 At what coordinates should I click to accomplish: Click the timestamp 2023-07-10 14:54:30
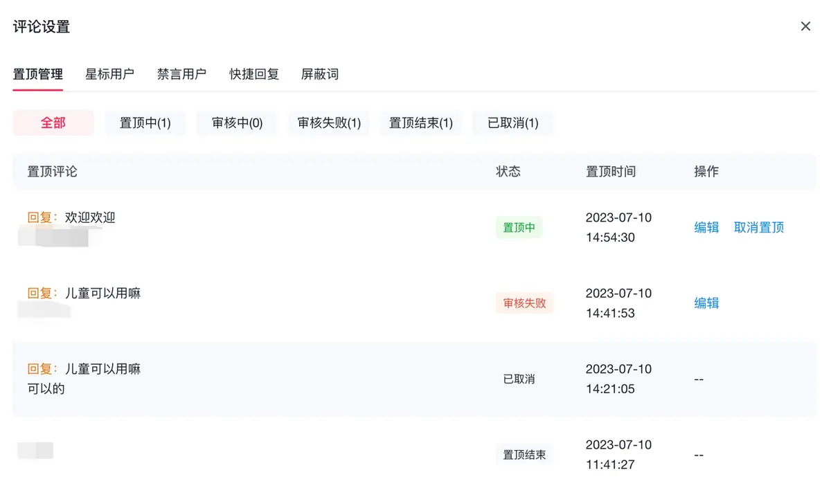(618, 227)
